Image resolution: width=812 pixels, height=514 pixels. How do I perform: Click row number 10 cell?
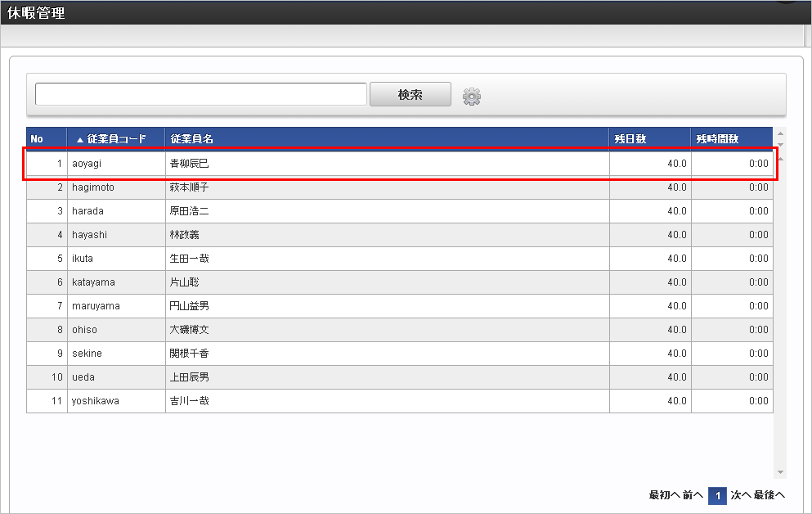tap(47, 377)
